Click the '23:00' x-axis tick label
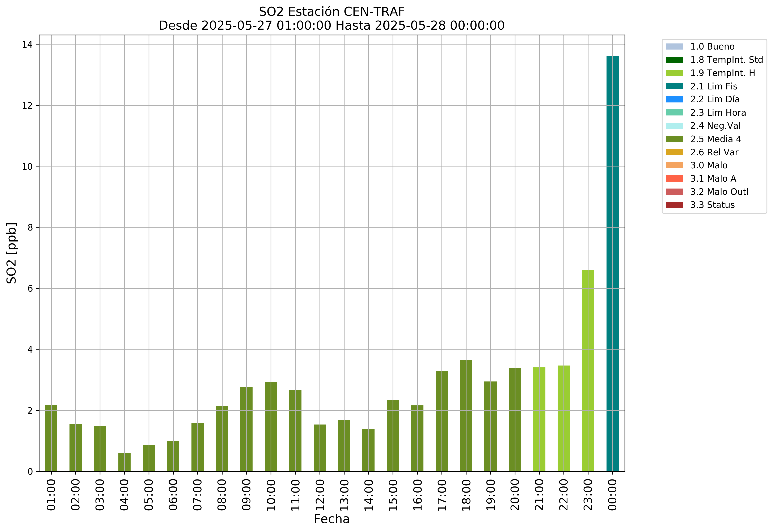 pyautogui.click(x=588, y=495)
